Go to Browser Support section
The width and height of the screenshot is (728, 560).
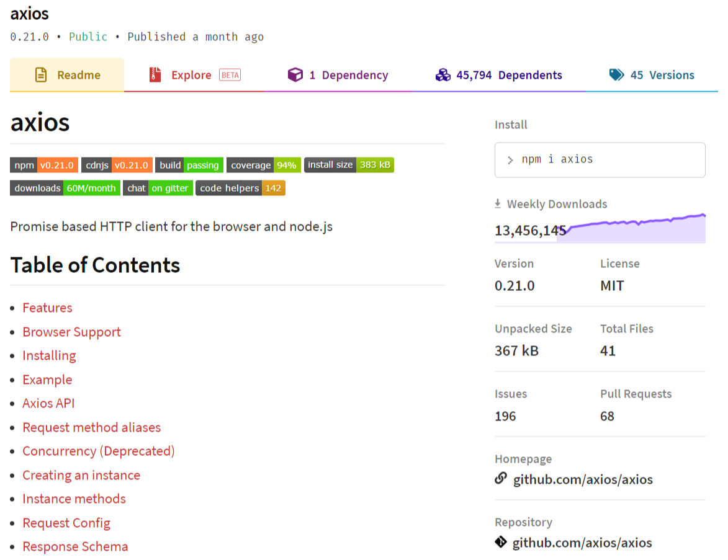(71, 332)
